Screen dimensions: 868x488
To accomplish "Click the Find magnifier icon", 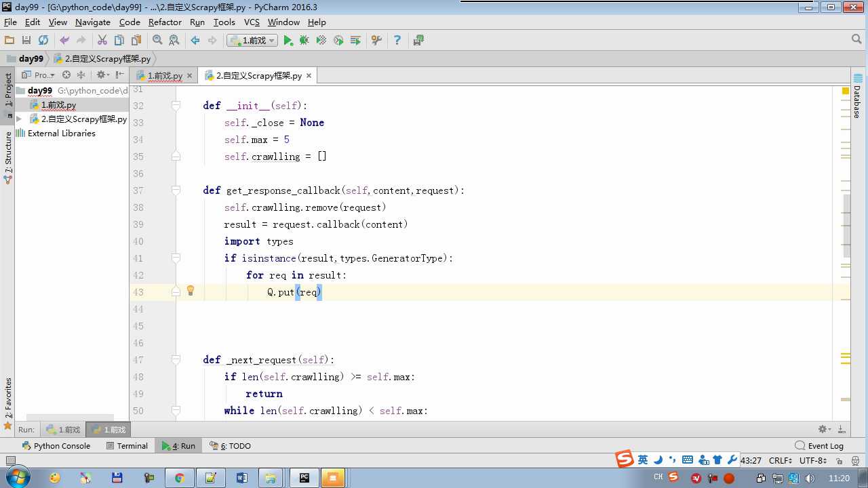I will (157, 41).
